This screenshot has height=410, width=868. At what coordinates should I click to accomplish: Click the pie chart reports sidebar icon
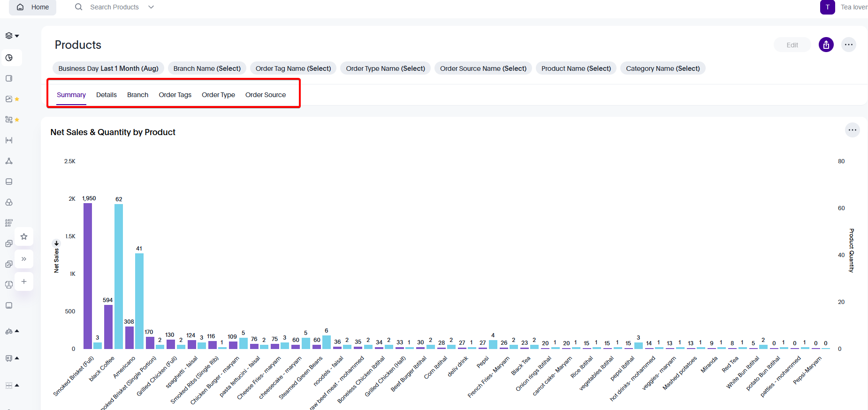(9, 58)
